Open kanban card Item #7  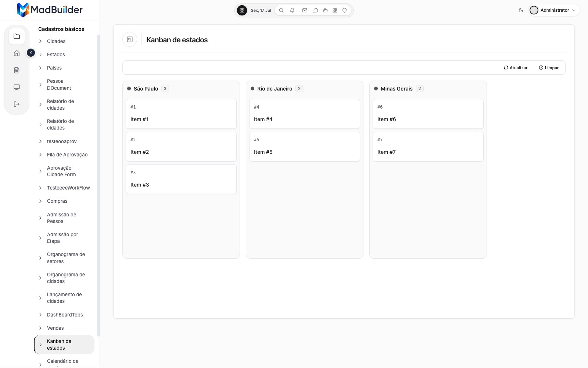pyautogui.click(x=428, y=146)
